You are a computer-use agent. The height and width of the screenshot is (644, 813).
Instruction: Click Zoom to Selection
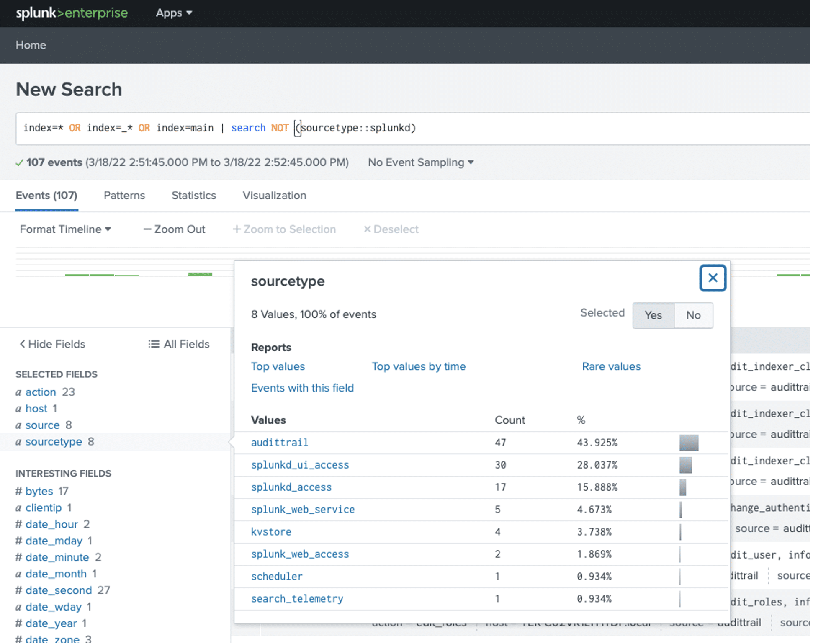tap(284, 229)
